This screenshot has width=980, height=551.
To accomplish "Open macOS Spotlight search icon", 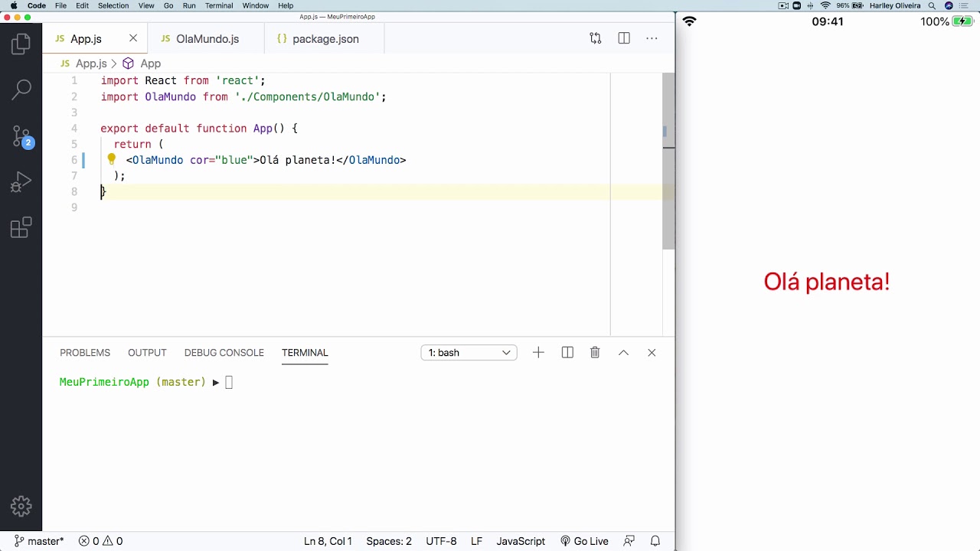I will tap(932, 5).
